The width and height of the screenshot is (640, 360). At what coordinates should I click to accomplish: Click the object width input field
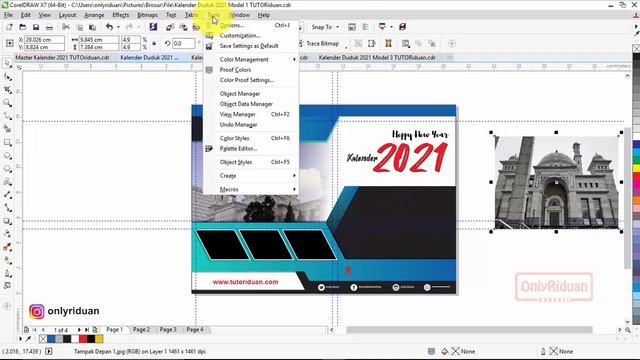(x=98, y=40)
